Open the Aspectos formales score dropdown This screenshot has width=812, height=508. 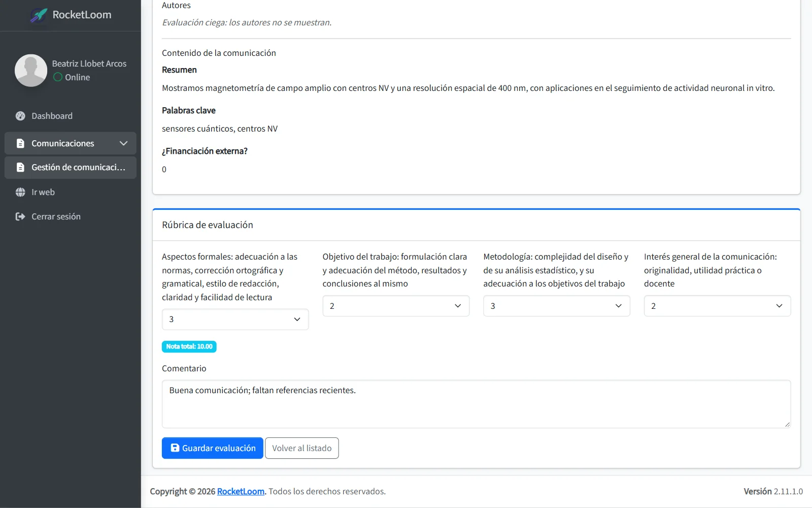235,319
